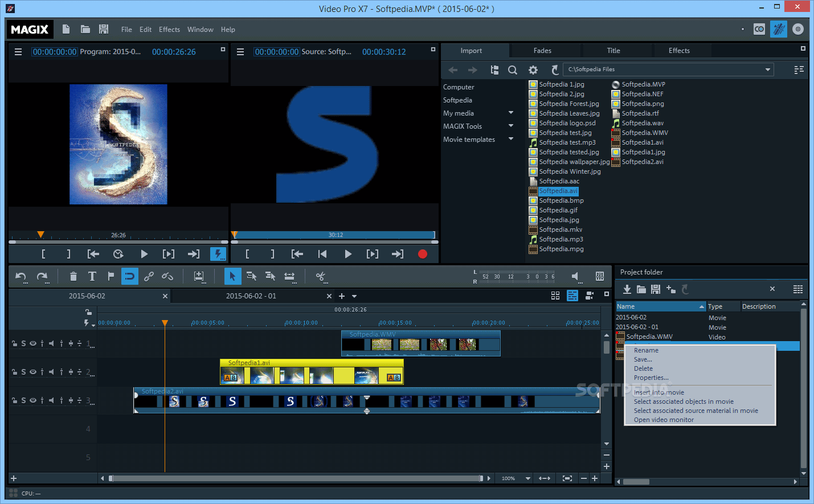This screenshot has height=504, width=814.
Task: Toggle the lightning preview rendering button in Program monitor
Action: 218,254
